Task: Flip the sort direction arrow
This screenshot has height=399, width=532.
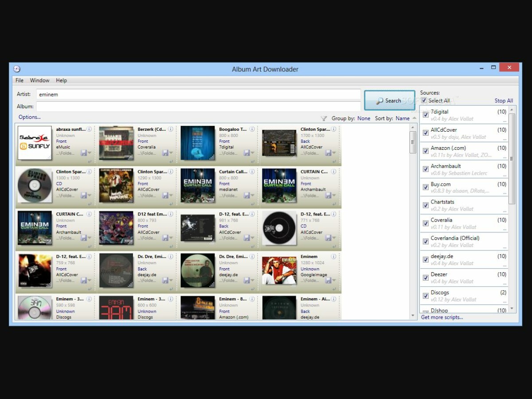Action: pyautogui.click(x=415, y=118)
